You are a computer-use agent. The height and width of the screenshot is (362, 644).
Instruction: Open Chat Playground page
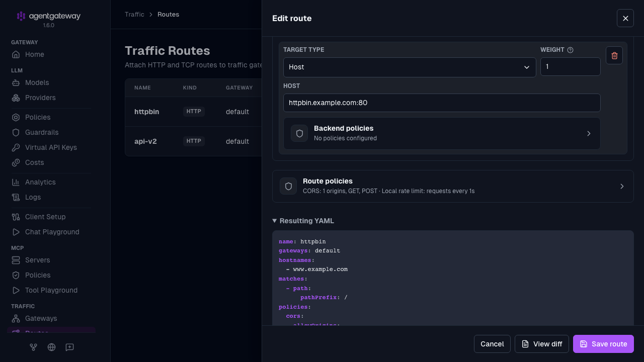[x=51, y=232]
